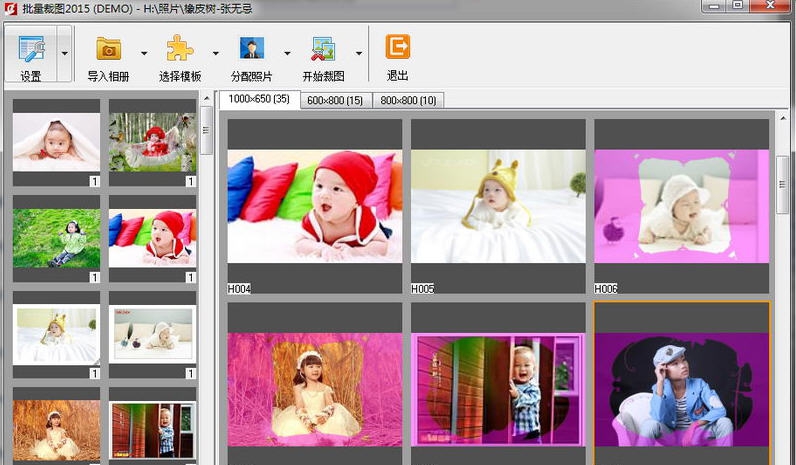The image size is (796, 465).
Task: Expand the 导入相册 dropdown arrow
Action: pyautogui.click(x=144, y=53)
